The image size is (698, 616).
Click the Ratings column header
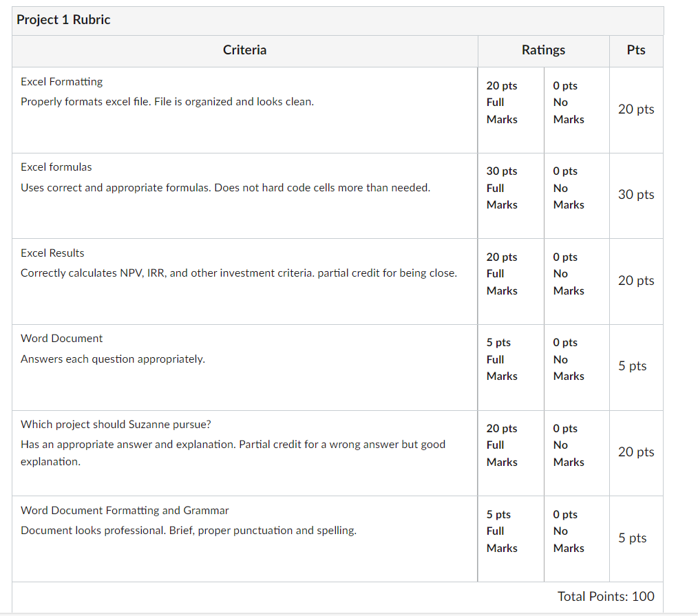coord(543,50)
